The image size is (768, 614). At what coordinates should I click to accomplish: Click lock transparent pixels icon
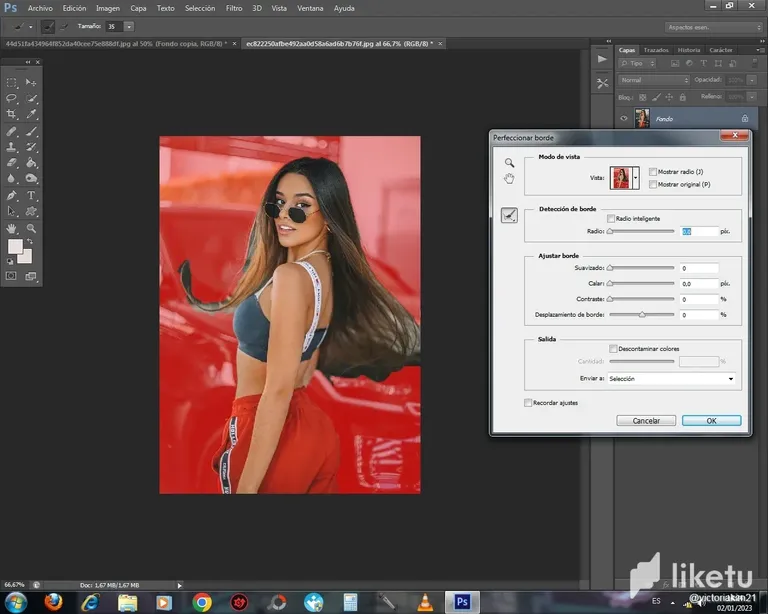[x=643, y=97]
